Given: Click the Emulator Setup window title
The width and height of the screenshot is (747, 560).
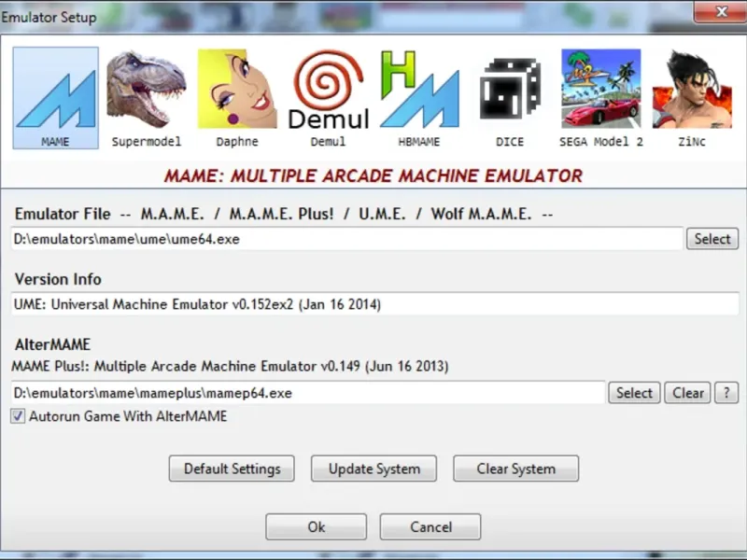Looking at the screenshot, I should [x=49, y=17].
